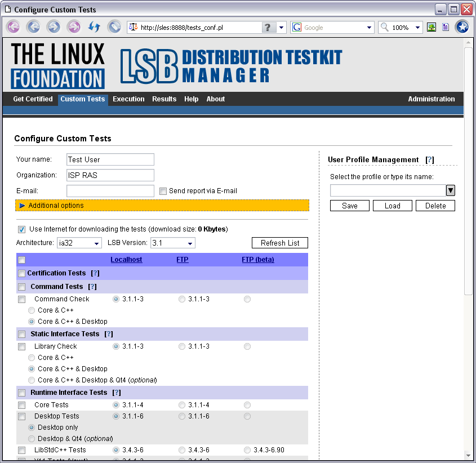Open the LSB Version 3.1 dropdown

173,243
